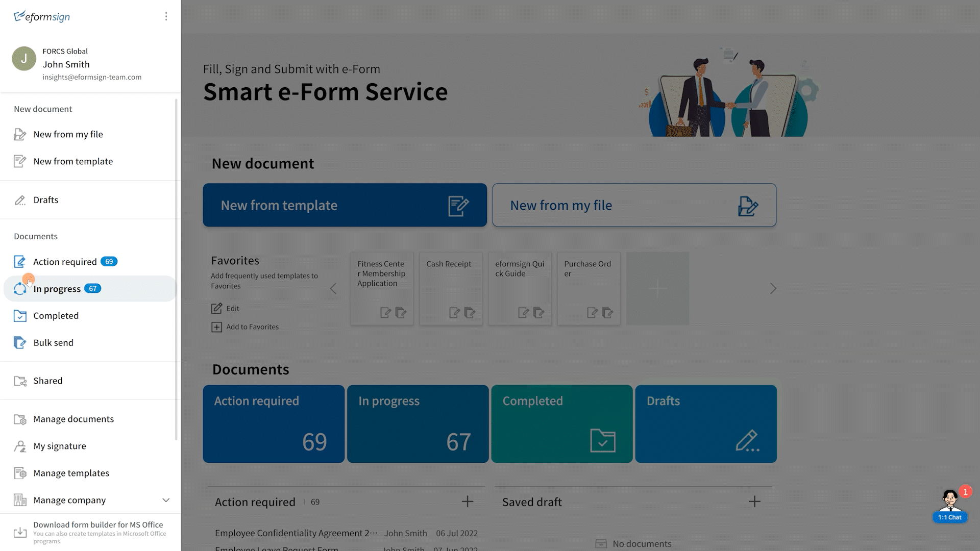The image size is (980, 551).
Task: Click the My signature sidebar icon
Action: coord(20,446)
